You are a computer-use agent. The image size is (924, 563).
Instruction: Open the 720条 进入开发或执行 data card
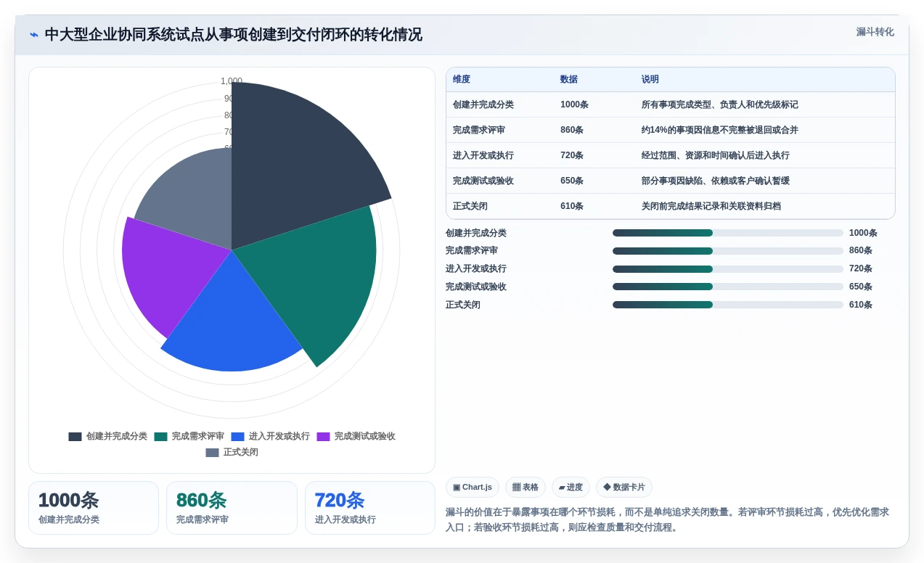(x=370, y=508)
